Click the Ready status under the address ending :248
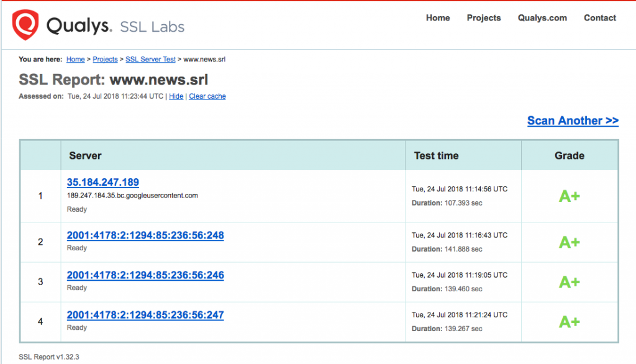 coord(76,248)
